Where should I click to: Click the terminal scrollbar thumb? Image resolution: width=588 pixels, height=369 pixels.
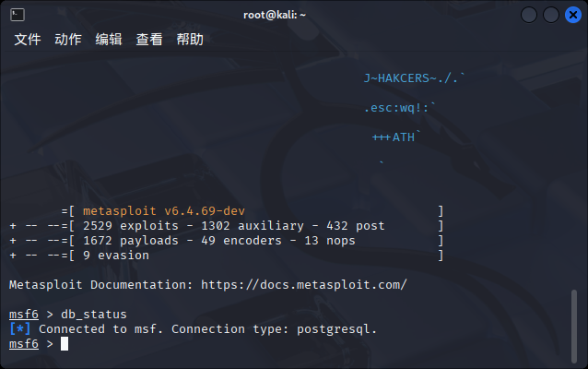click(x=574, y=326)
